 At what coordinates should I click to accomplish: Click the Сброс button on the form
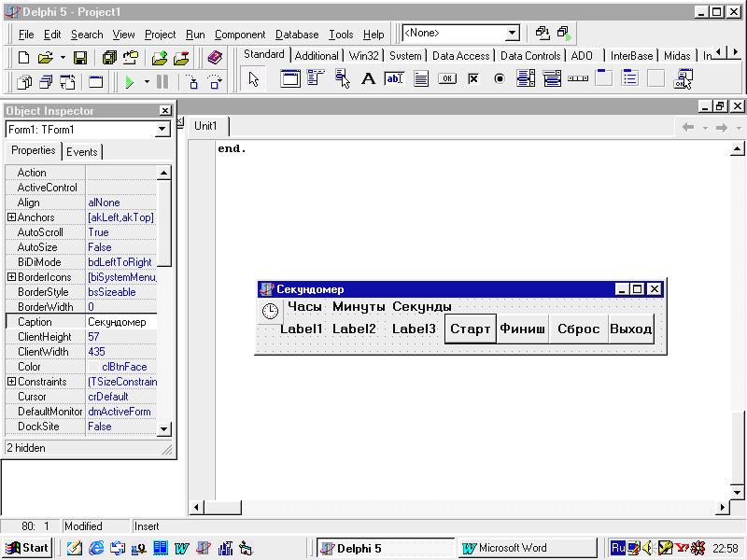tap(578, 329)
